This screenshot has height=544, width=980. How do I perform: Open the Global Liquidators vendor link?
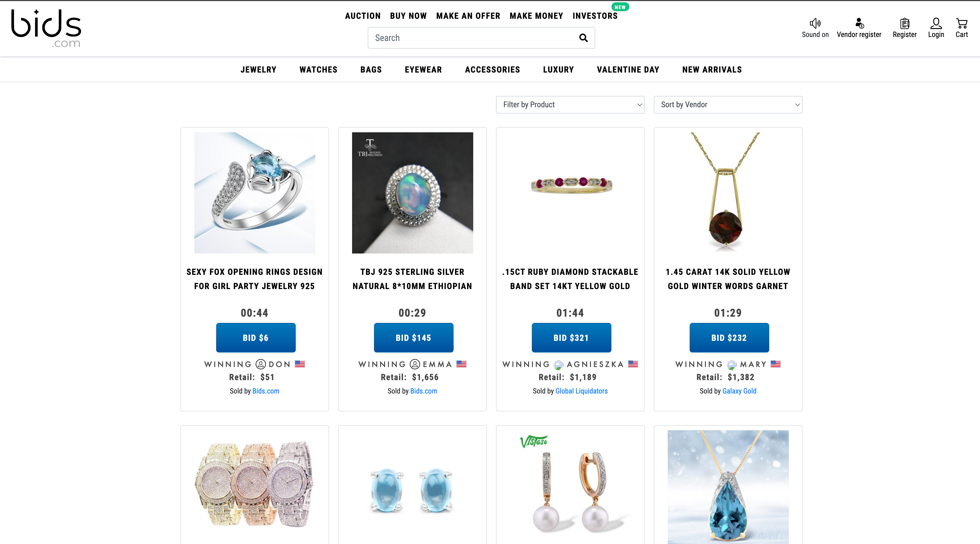[x=581, y=391]
